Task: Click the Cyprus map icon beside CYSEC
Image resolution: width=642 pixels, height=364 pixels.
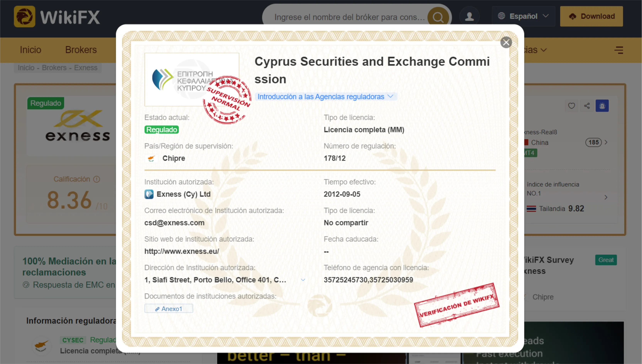Action: pyautogui.click(x=41, y=346)
